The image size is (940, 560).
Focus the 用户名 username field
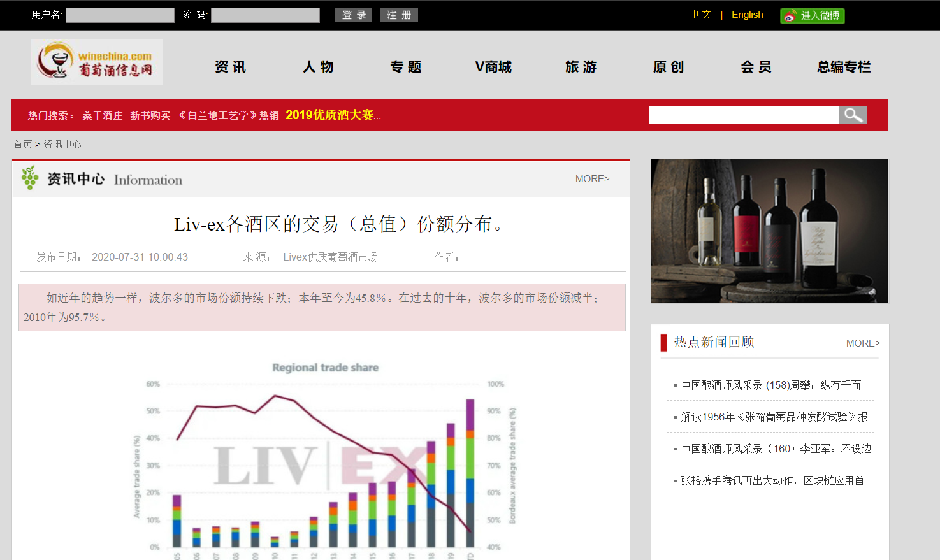(120, 15)
